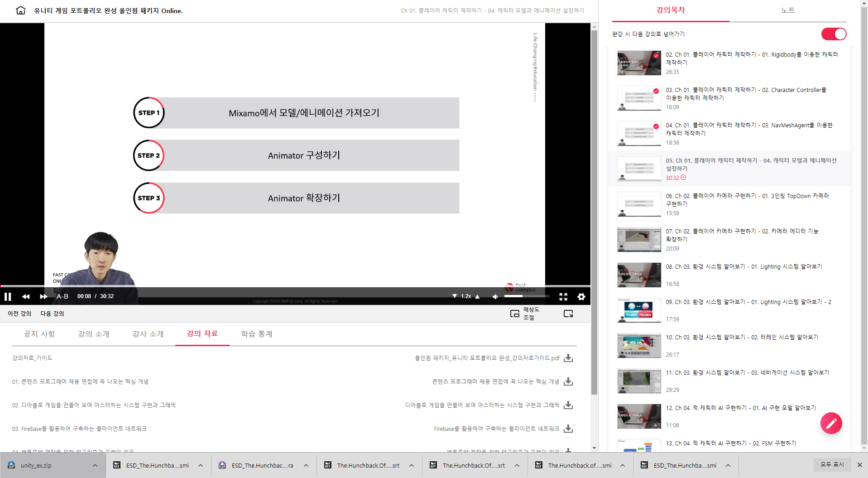Screen dimensions: 868x478
Task: Click the lecture list sidebar scrollbar
Action: point(864,227)
